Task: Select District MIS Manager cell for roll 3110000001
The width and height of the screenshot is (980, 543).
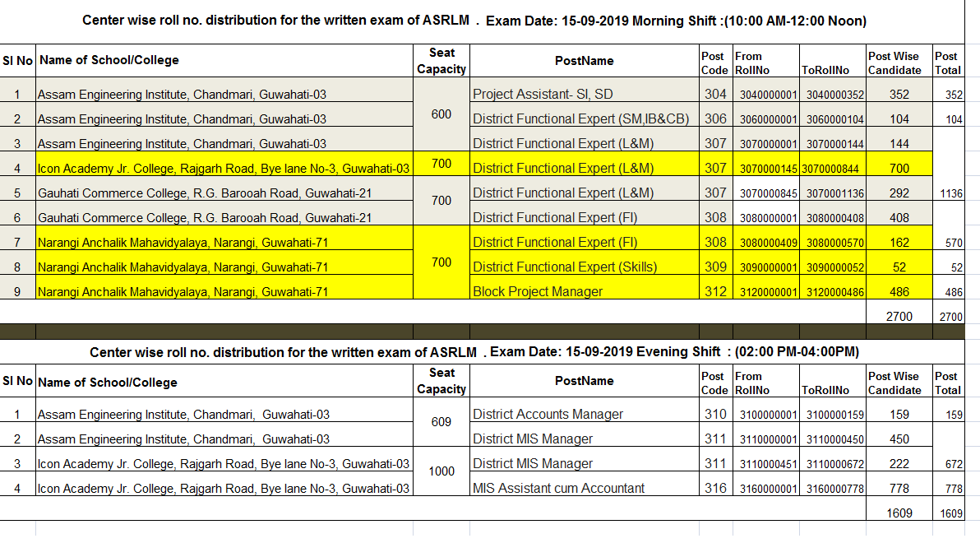Action: pos(585,434)
